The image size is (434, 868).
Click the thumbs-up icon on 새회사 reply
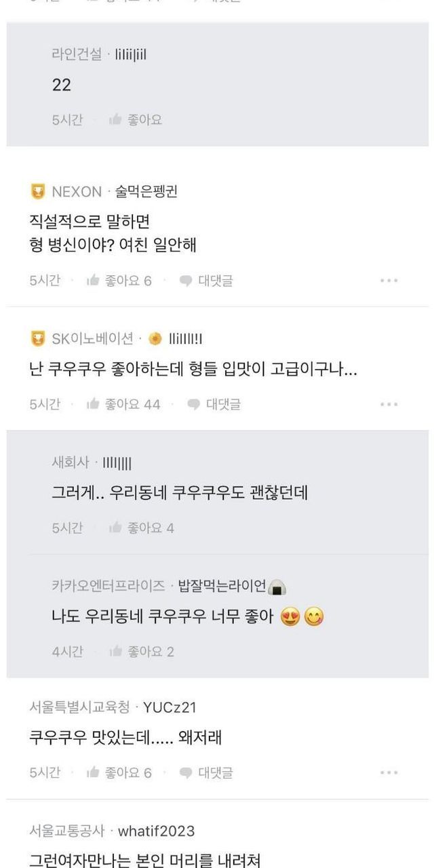(115, 528)
